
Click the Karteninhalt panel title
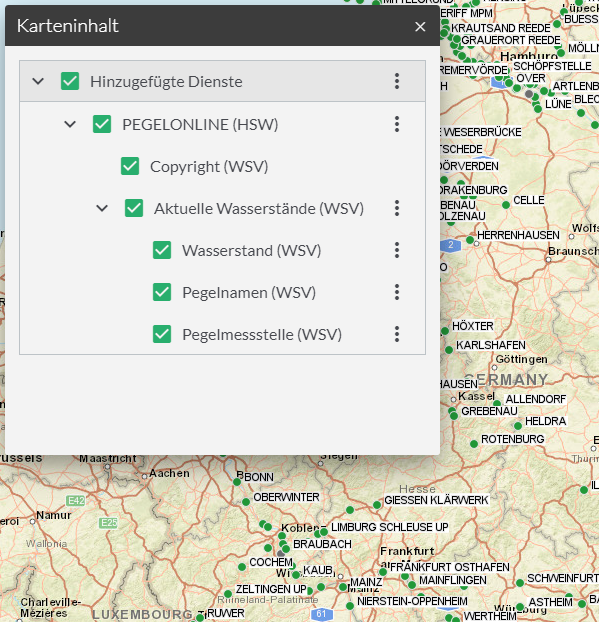(x=68, y=26)
